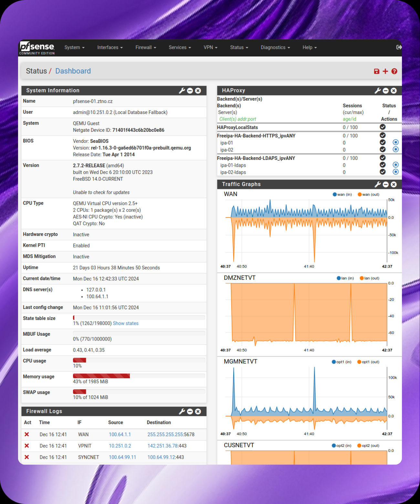
Task: Open the System dropdown menu
Action: pos(74,47)
